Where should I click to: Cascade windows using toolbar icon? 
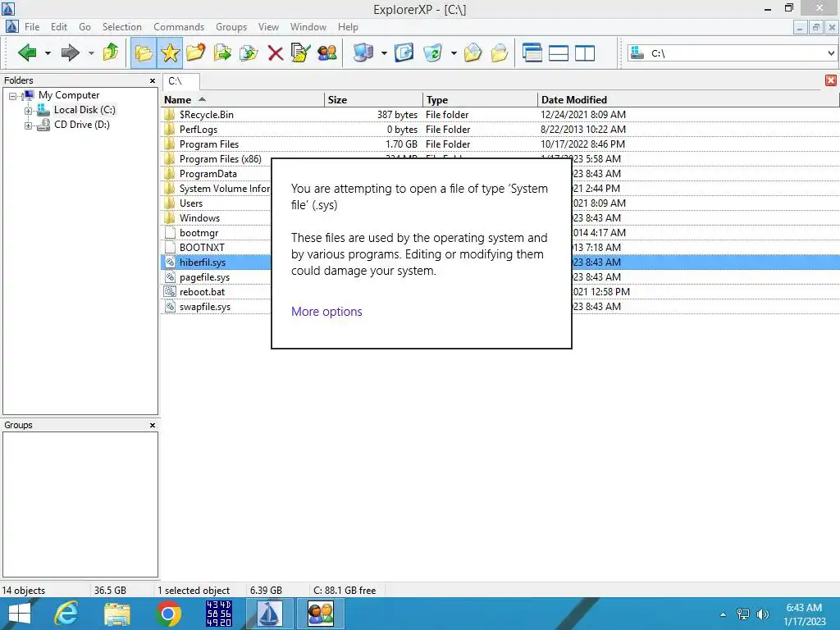tap(532, 52)
